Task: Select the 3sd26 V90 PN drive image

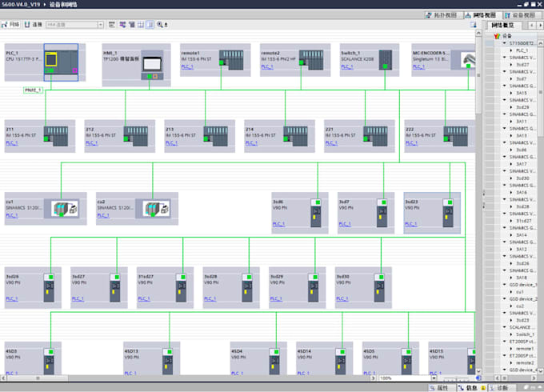Action: (49, 287)
